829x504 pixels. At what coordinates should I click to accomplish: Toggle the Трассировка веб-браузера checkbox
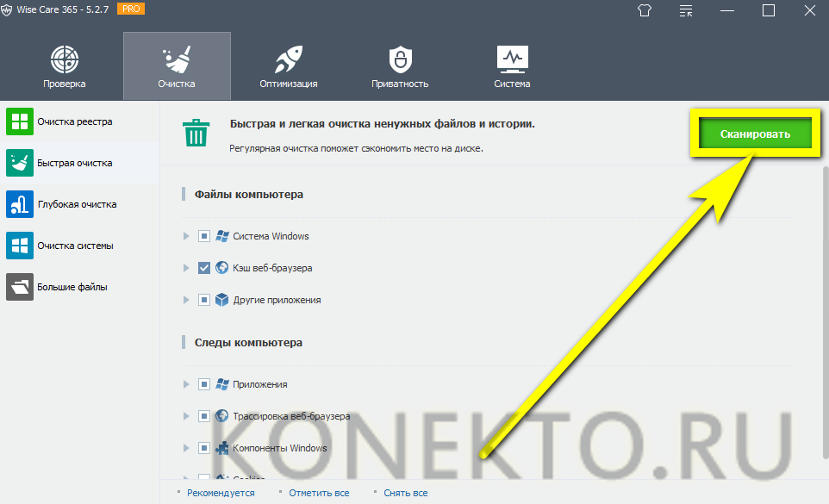coord(204,416)
